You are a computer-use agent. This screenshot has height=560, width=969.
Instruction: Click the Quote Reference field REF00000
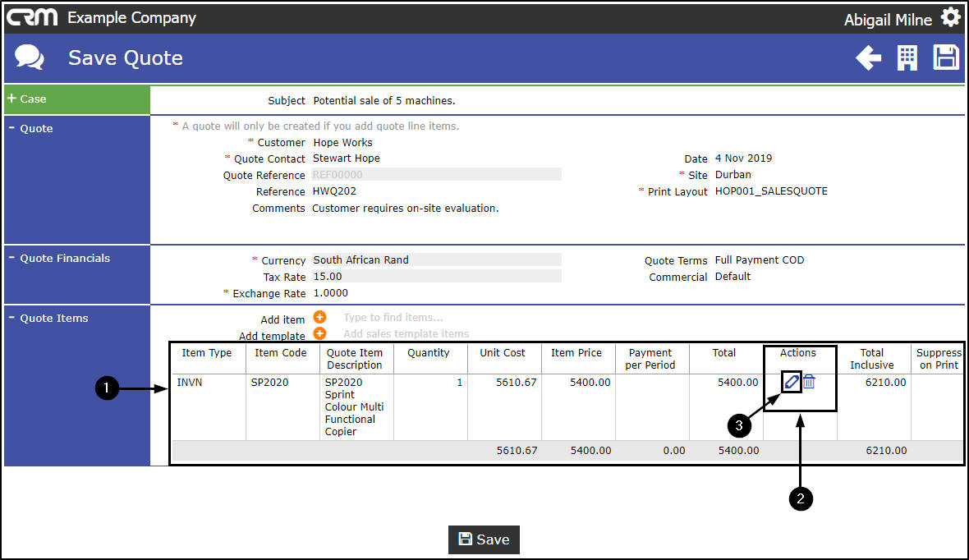[436, 175]
